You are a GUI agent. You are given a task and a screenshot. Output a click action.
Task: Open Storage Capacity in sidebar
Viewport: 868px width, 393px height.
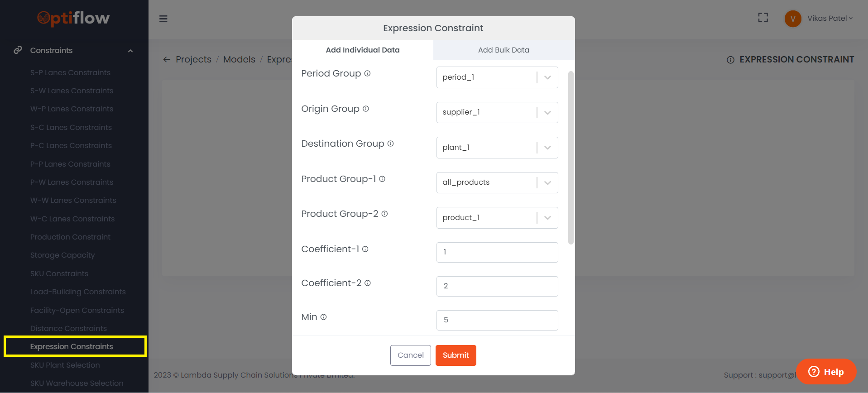[x=62, y=255]
